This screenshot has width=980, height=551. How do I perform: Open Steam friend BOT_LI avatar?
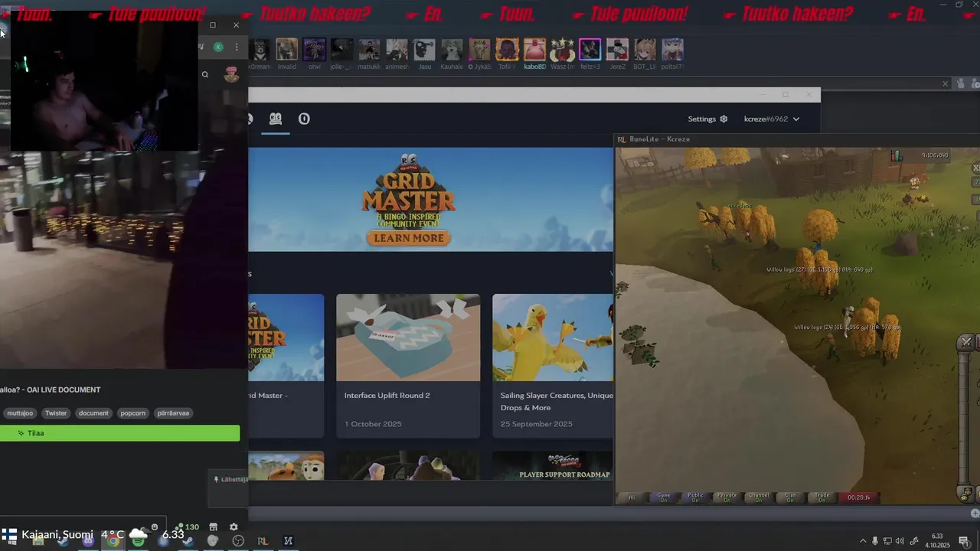click(x=645, y=50)
